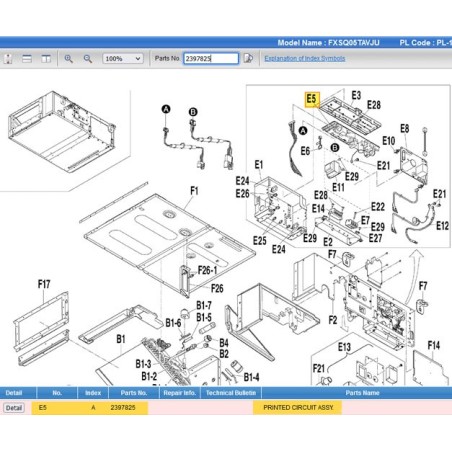Click the Parts Name column header
452x452 pixels.
pyautogui.click(x=362, y=393)
